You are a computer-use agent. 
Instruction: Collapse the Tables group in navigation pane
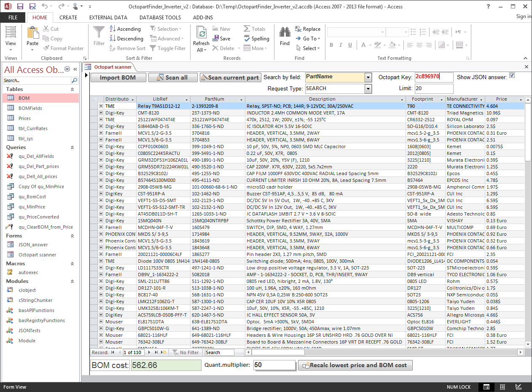pos(72,89)
